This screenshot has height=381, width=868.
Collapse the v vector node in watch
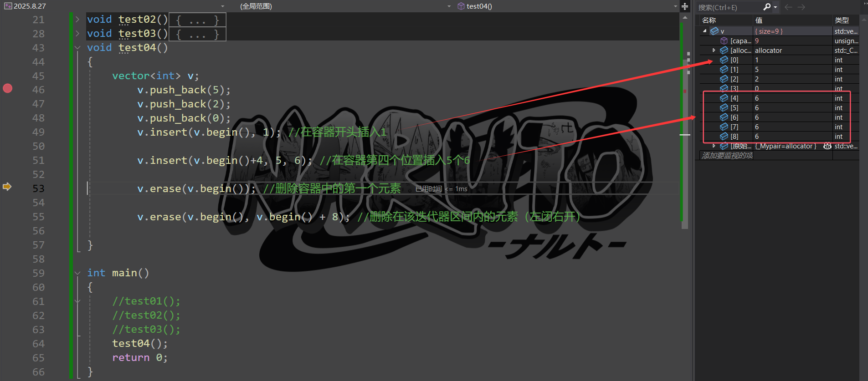[705, 31]
